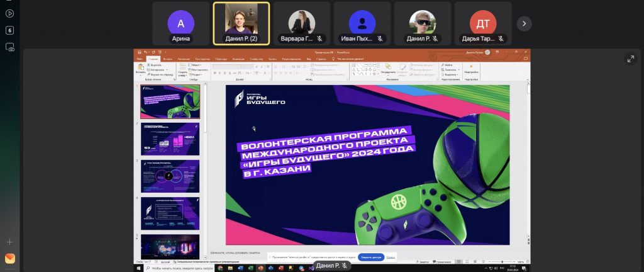Switch to Reading view in status bar
The width and height of the screenshot is (644, 272).
coord(475,262)
